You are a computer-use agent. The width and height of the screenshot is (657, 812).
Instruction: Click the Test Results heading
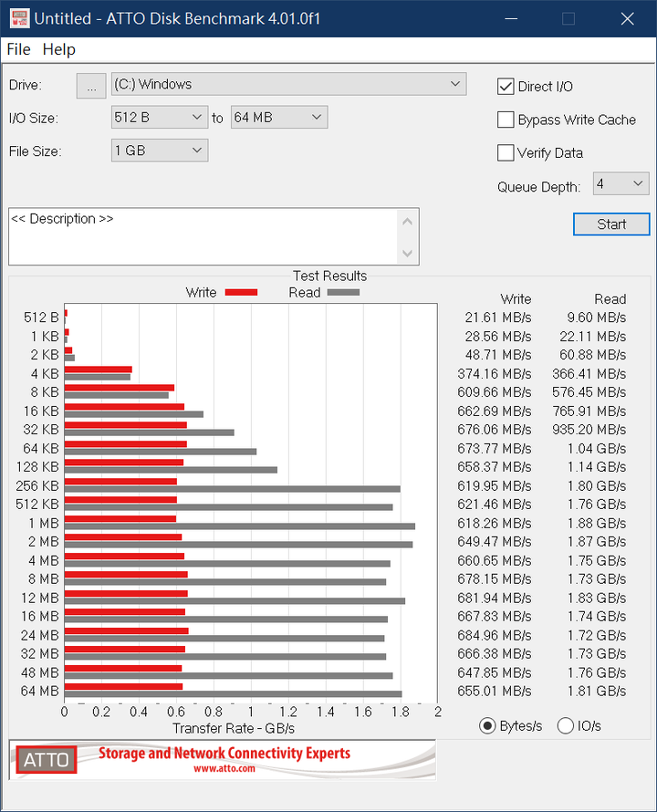(330, 276)
